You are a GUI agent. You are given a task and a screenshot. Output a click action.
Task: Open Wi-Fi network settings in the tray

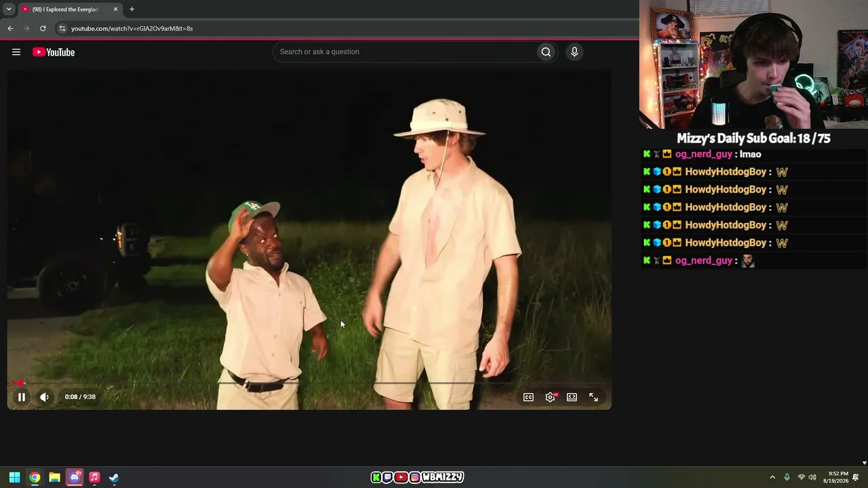(x=802, y=477)
